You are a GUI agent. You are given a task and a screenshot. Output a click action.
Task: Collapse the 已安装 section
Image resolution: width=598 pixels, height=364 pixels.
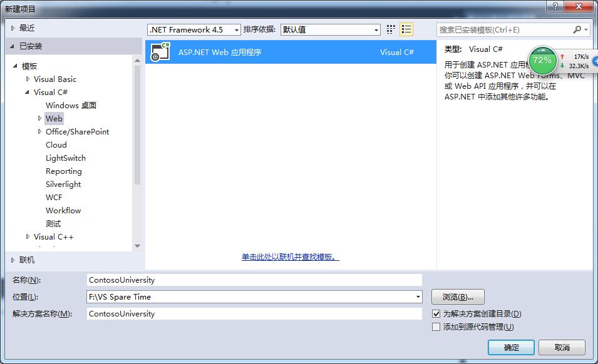click(12, 46)
